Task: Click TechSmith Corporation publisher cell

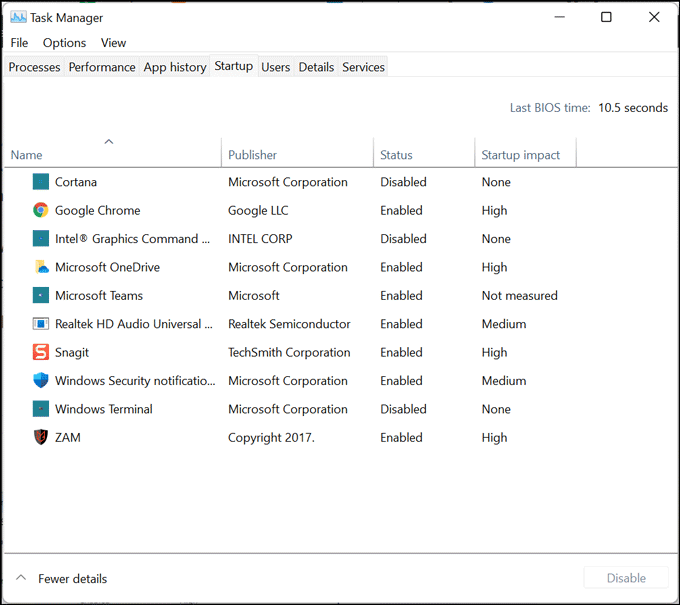Action: point(289,352)
